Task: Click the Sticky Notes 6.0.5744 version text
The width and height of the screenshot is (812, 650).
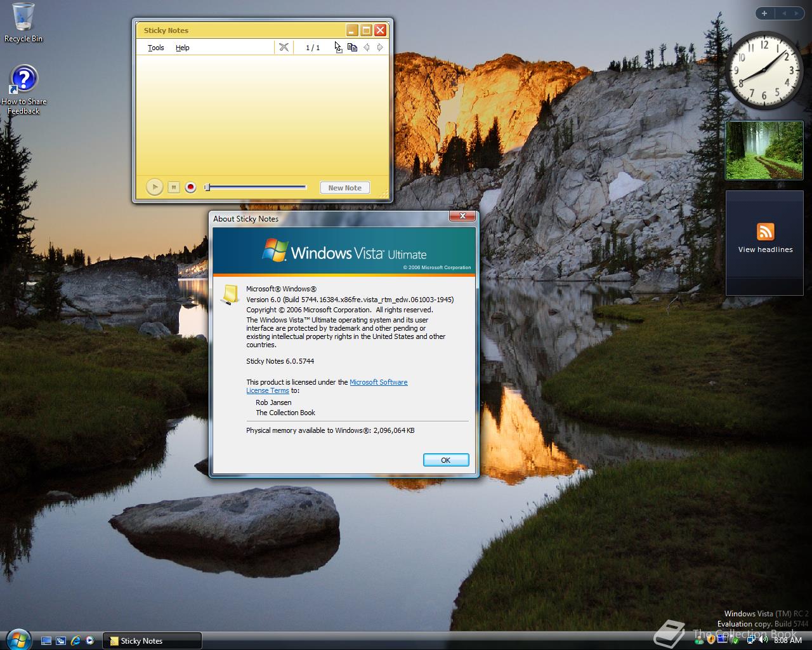Action: 280,361
